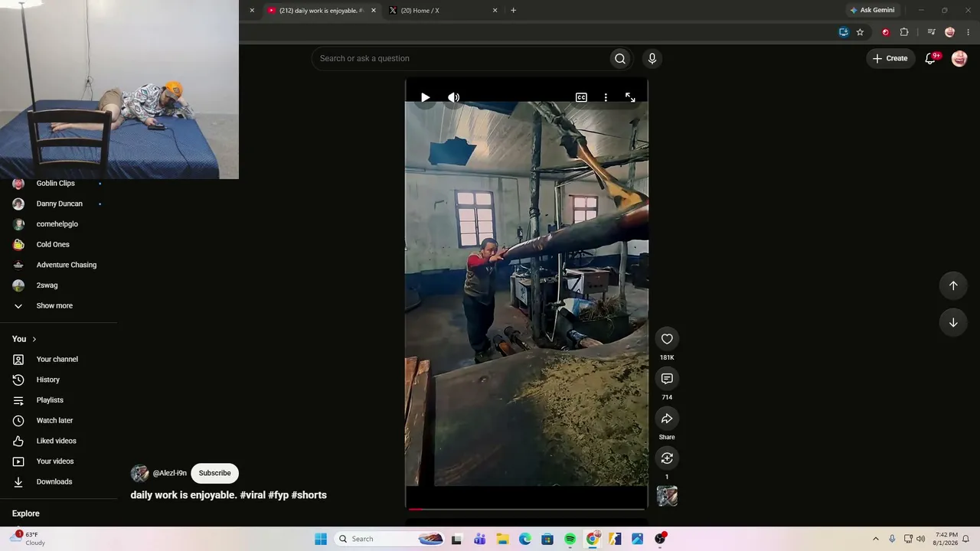Seek using the Short's red progress bar
980x551 pixels.
pos(526,508)
